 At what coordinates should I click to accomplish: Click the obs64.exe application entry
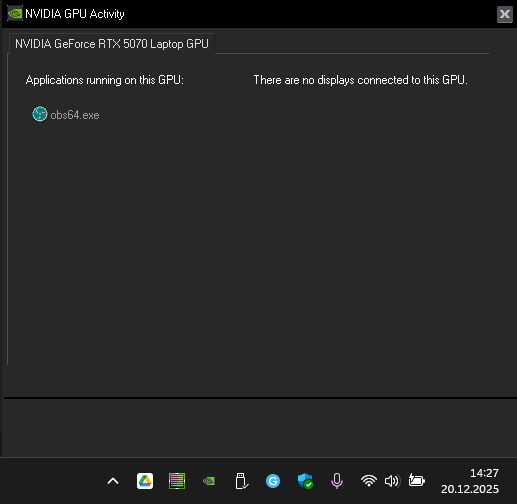coord(66,115)
